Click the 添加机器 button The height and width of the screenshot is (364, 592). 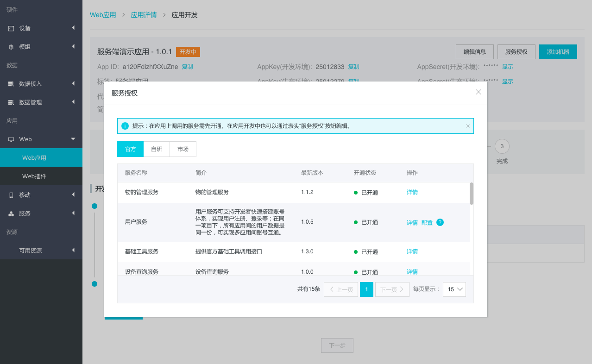[x=558, y=52]
